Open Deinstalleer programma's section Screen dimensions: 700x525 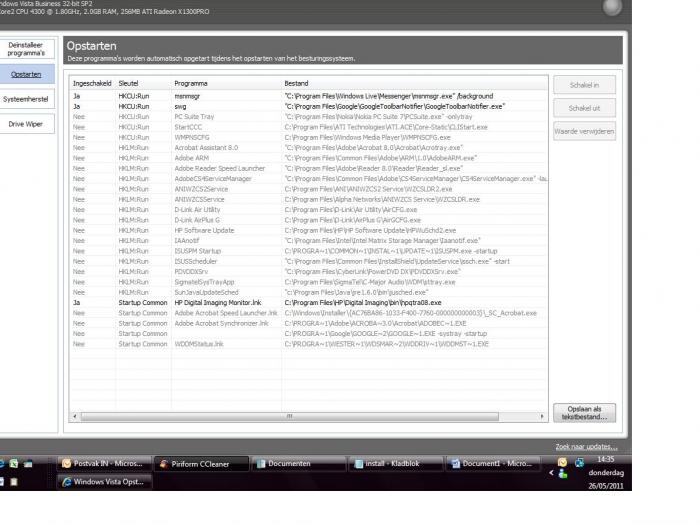coord(27,49)
